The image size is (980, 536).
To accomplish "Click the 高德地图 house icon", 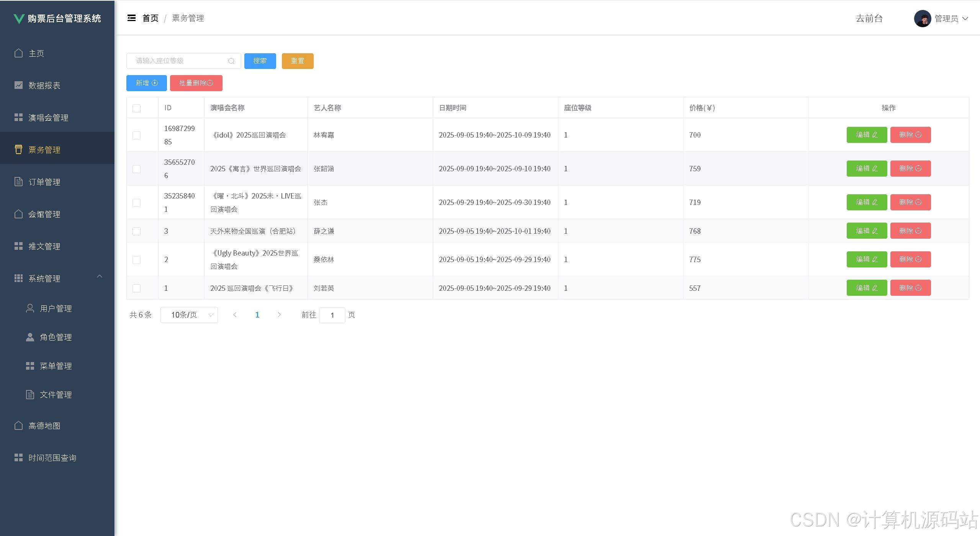I will [x=18, y=425].
